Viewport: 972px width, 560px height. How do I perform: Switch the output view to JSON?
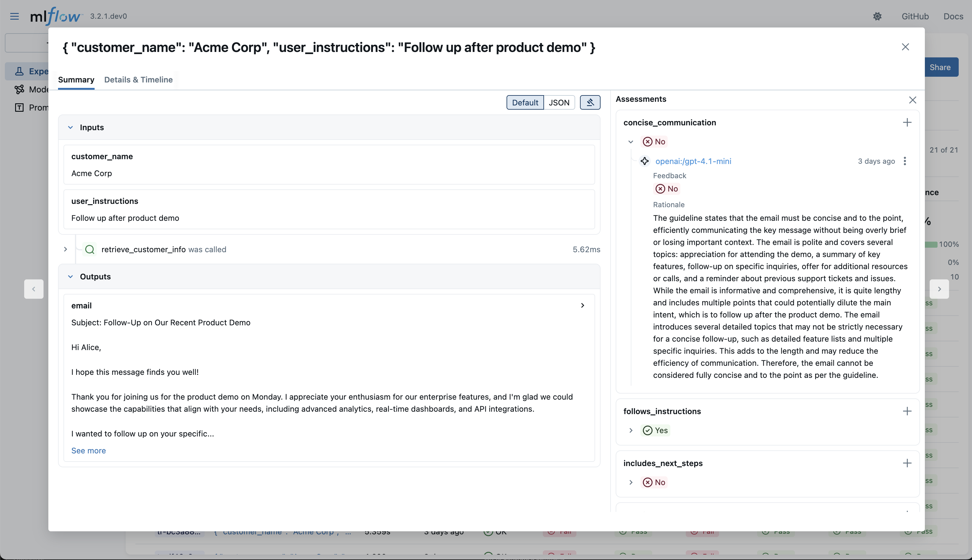coord(559,102)
